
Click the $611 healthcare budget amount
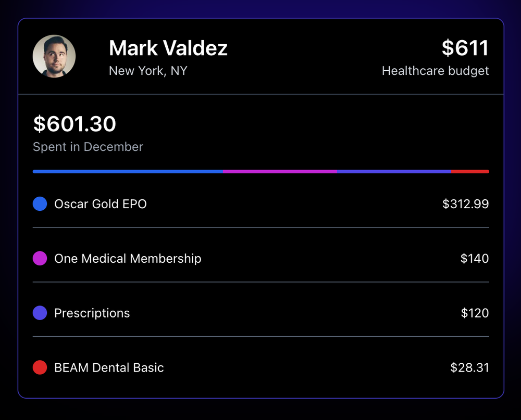[x=465, y=48]
